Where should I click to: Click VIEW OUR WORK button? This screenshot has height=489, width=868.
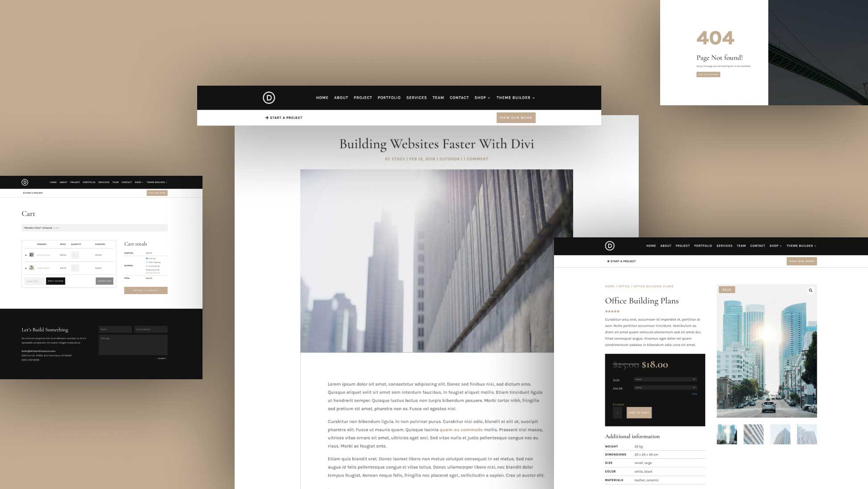pyautogui.click(x=516, y=117)
